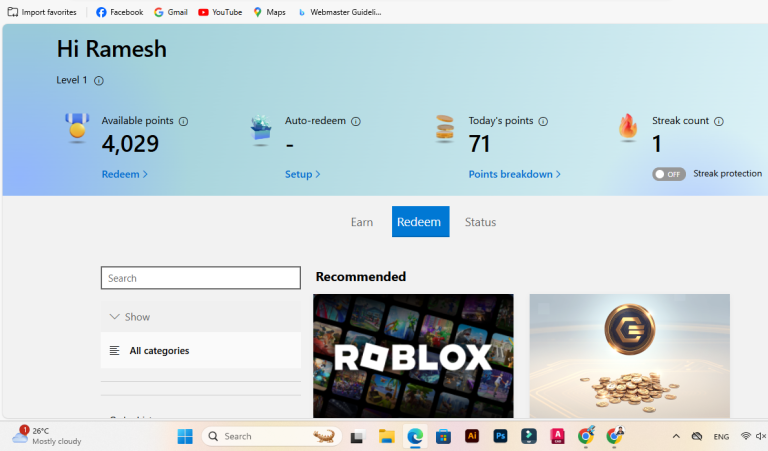The height and width of the screenshot is (451, 768).
Task: Open Points breakdown link
Action: 514,174
